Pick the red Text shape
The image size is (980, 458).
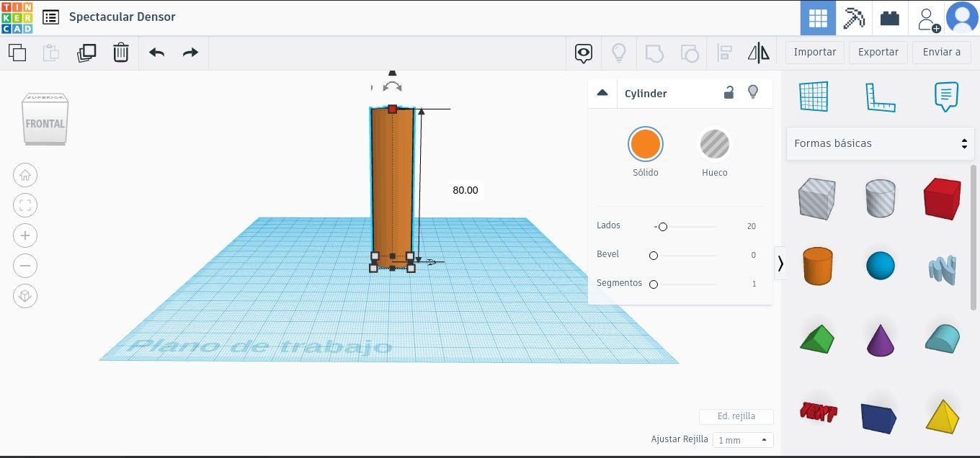click(819, 412)
